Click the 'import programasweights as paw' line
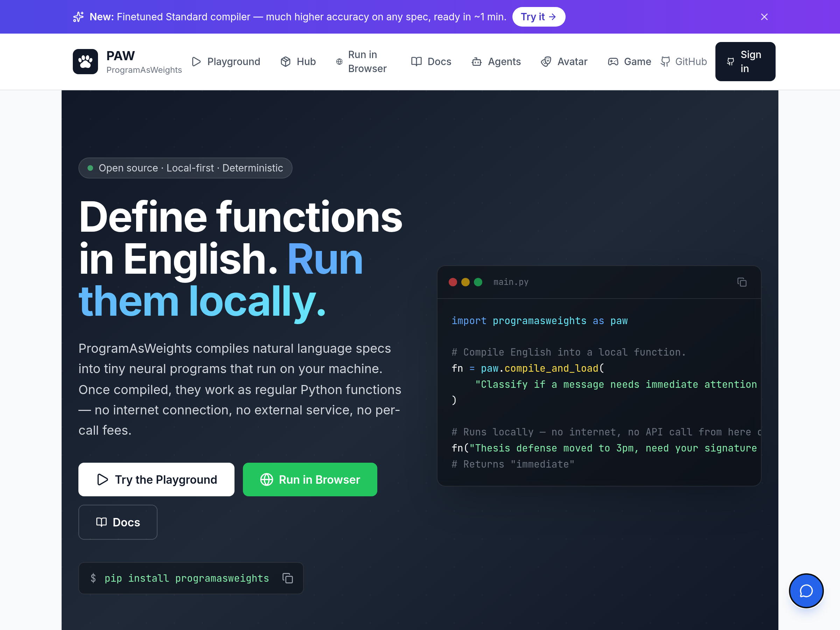The width and height of the screenshot is (840, 630). click(x=539, y=321)
